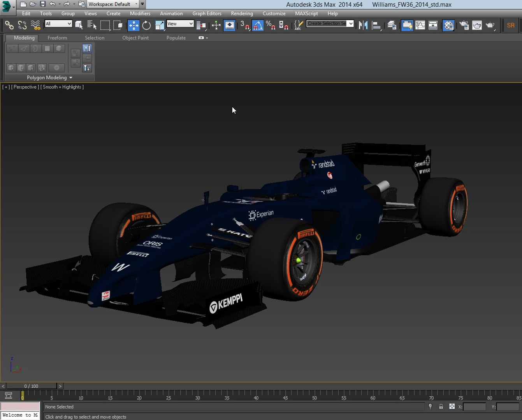522x420 pixels.
Task: Activate the Select and Rotate tool
Action: click(x=146, y=25)
